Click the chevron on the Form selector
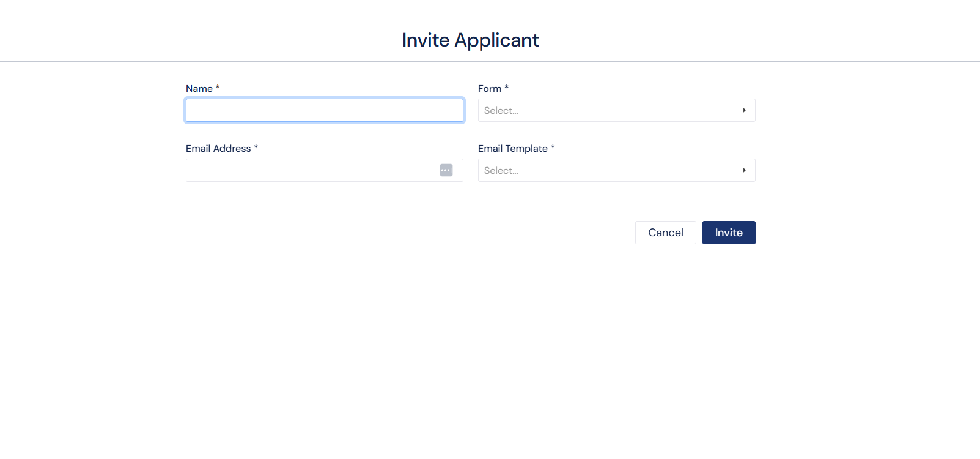Image resolution: width=980 pixels, height=459 pixels. click(x=744, y=110)
